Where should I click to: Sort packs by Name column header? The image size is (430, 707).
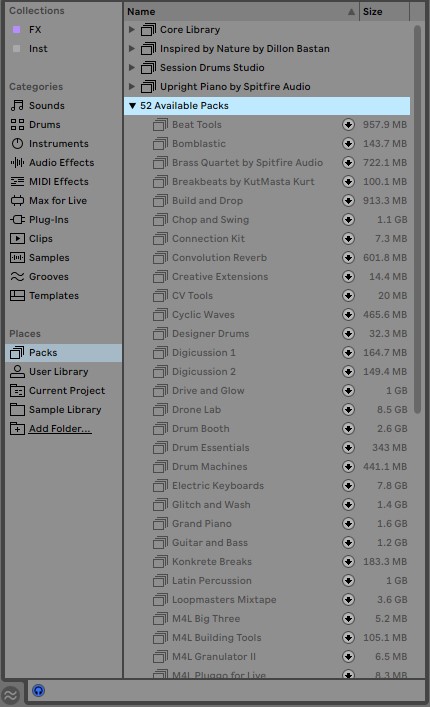241,12
